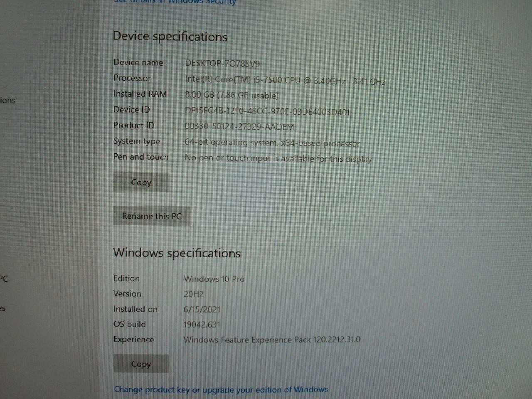Screen dimensions: 532x399
Task: Select Windows Feature Experience Pack text
Action: (272, 340)
